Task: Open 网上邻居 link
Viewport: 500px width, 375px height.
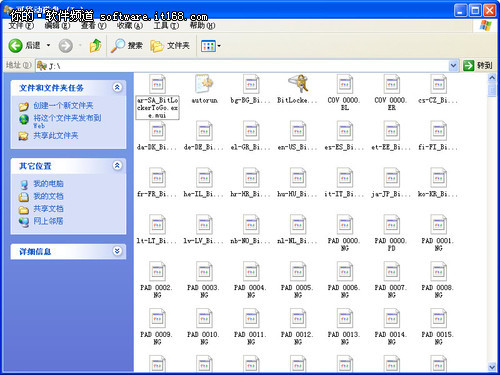Action: click(x=48, y=221)
